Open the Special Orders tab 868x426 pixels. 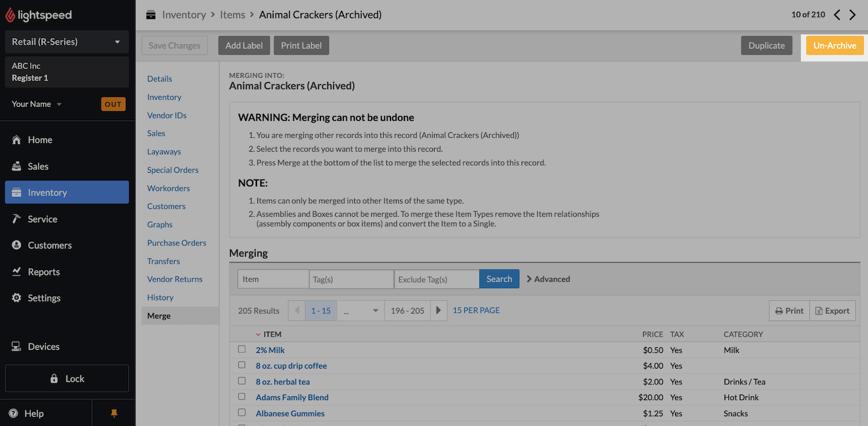click(173, 170)
